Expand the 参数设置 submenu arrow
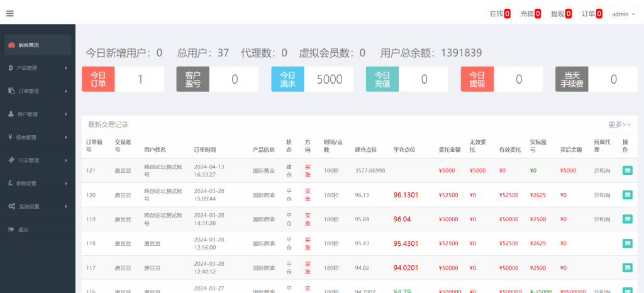Viewport: 644px width, 293px height. click(x=66, y=184)
